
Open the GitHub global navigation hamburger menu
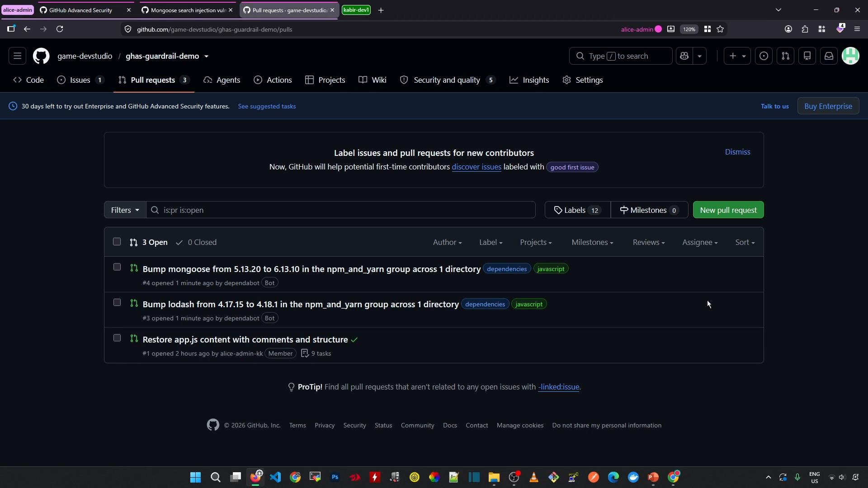coord(17,56)
